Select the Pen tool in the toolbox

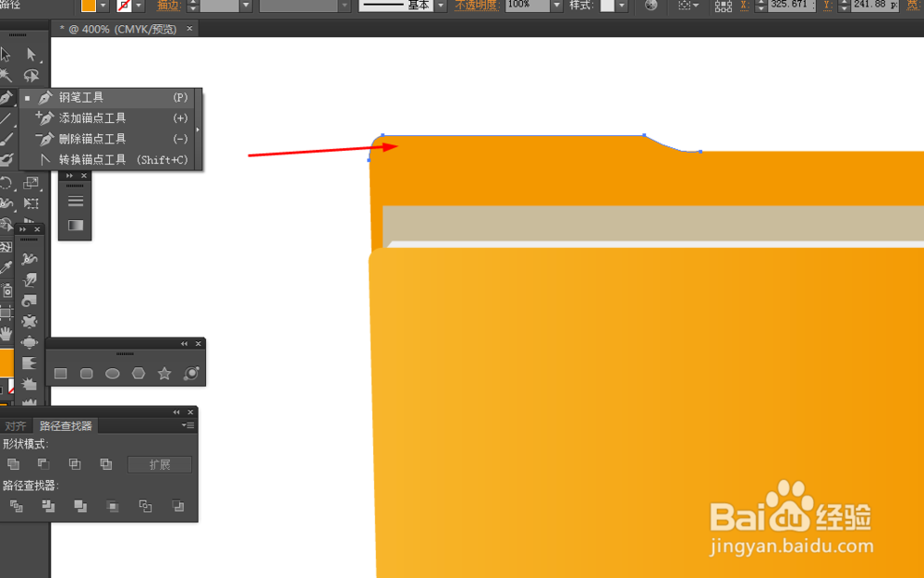(x=6, y=97)
